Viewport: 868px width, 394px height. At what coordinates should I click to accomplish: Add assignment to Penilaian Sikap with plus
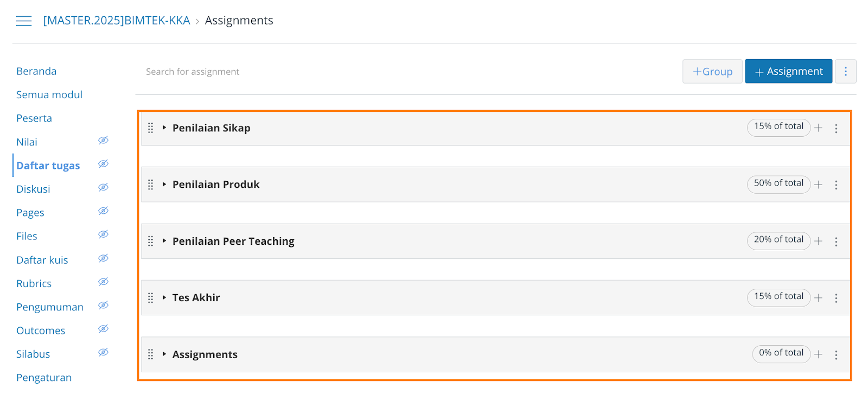(819, 128)
